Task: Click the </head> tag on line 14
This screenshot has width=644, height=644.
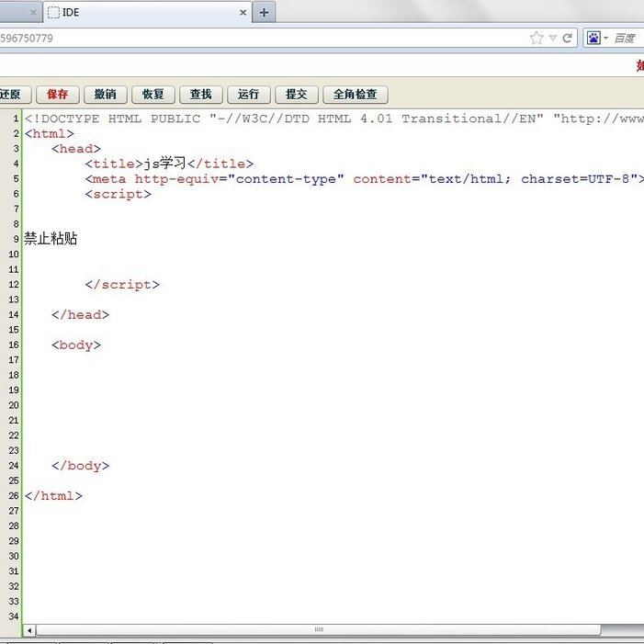Action: click(x=81, y=315)
